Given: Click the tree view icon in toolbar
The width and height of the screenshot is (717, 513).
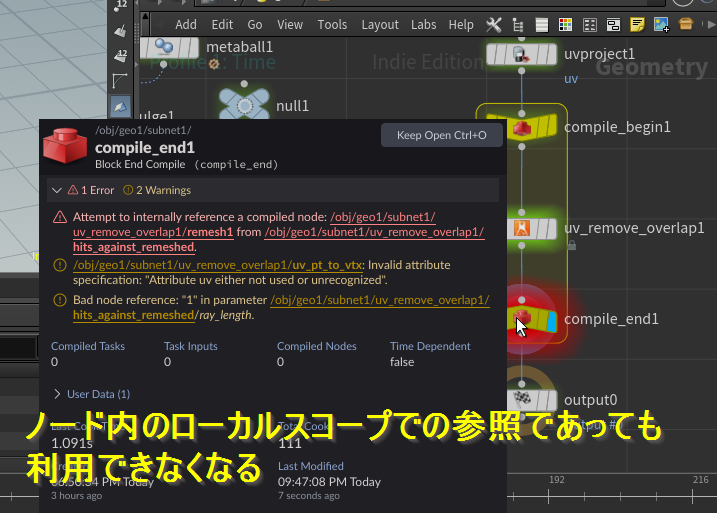Looking at the screenshot, I should pyautogui.click(x=518, y=25).
